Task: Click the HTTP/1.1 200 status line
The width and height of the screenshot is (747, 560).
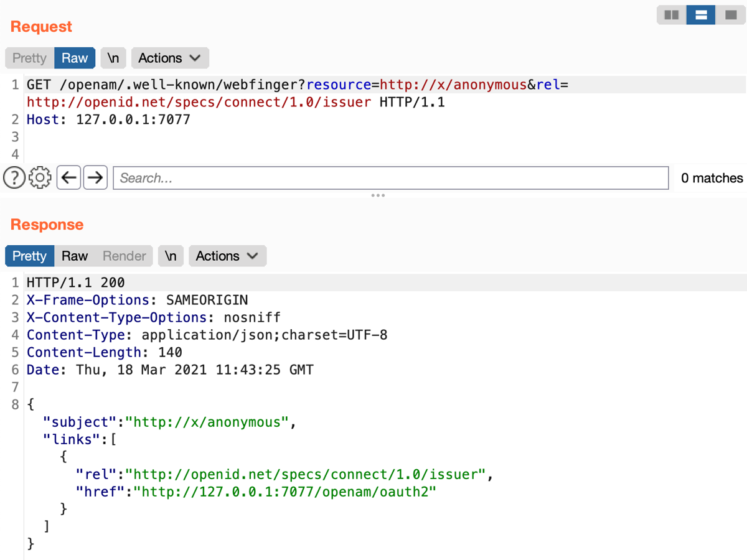Action: [x=75, y=282]
